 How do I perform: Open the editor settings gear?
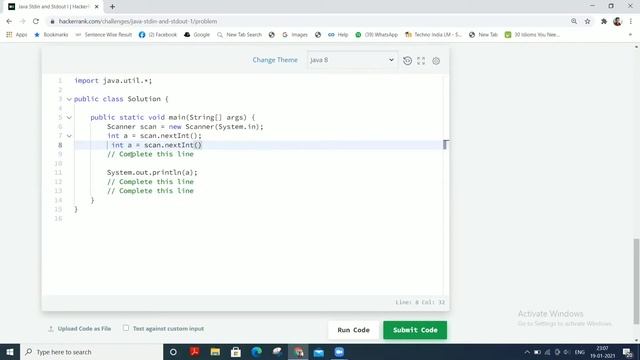(x=436, y=61)
